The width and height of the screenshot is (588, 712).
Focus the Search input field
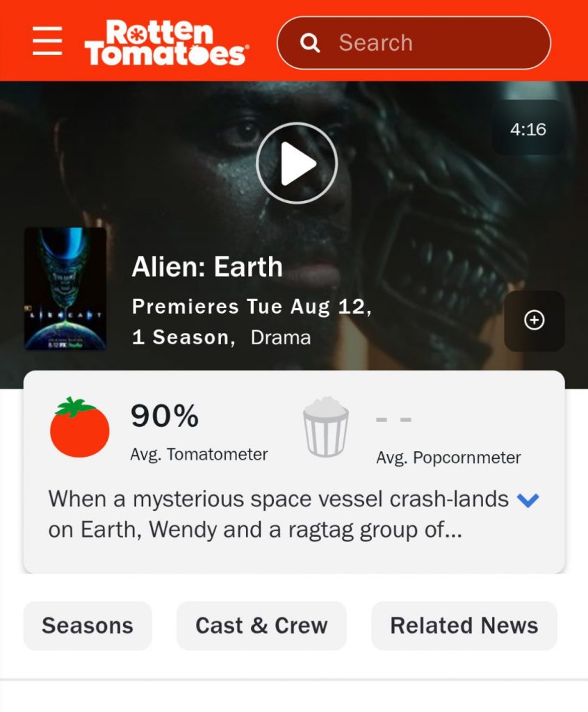[414, 43]
